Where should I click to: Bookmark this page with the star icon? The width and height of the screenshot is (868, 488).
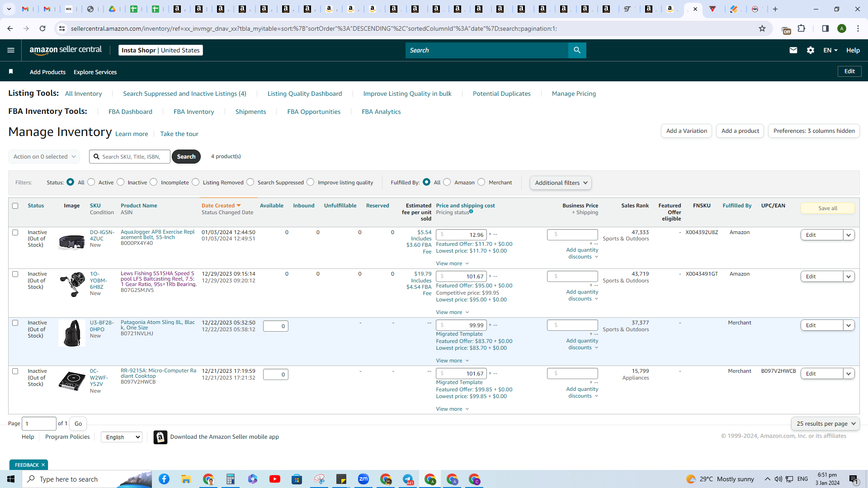[x=762, y=28]
